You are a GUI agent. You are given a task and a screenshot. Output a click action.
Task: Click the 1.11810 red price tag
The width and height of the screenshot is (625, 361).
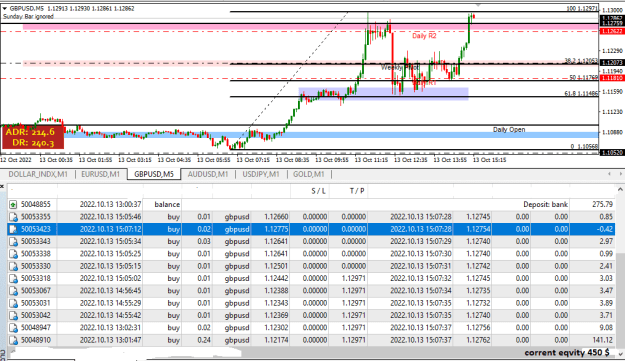point(611,78)
